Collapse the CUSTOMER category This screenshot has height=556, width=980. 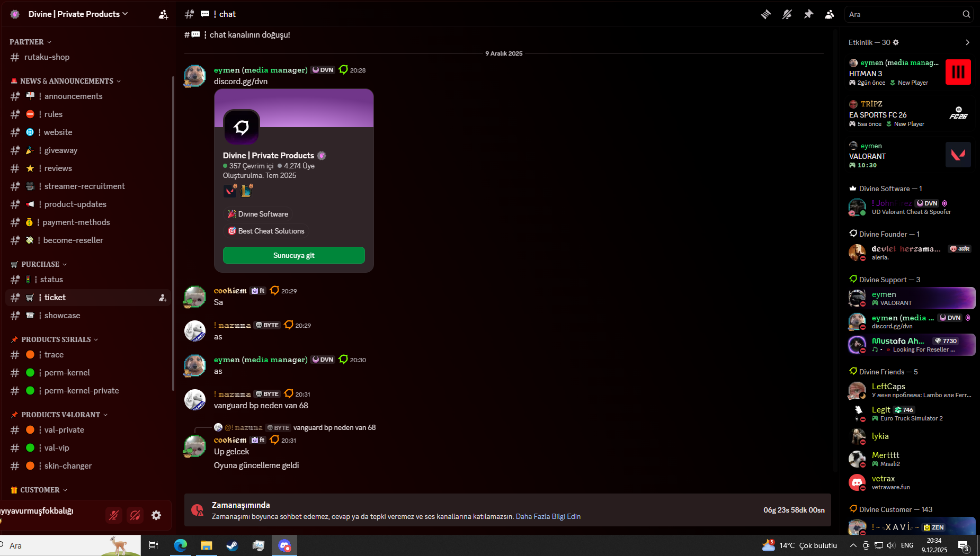pyautogui.click(x=39, y=490)
